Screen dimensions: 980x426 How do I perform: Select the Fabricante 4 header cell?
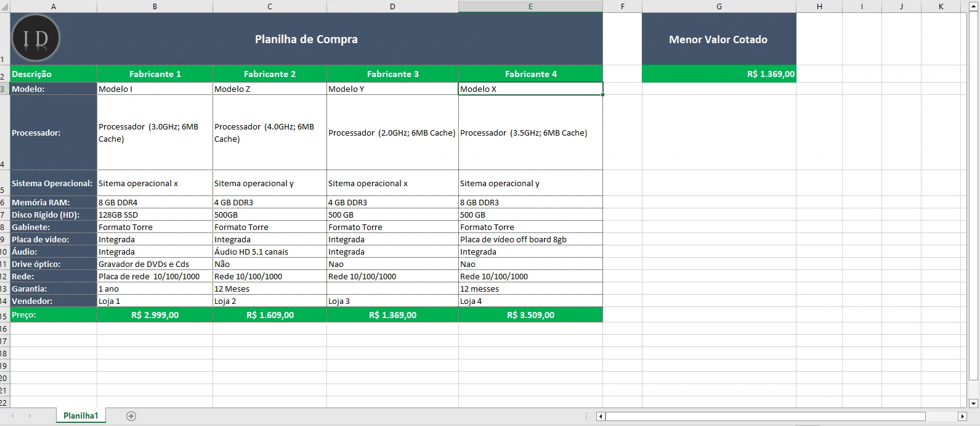click(530, 74)
